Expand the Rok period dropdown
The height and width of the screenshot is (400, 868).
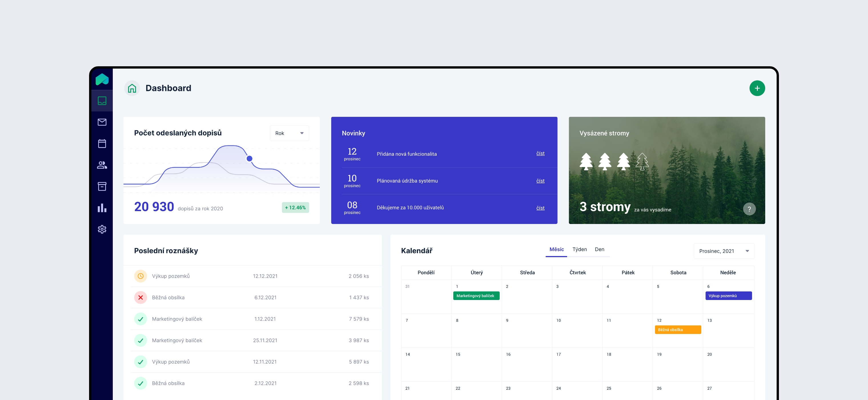coord(289,133)
